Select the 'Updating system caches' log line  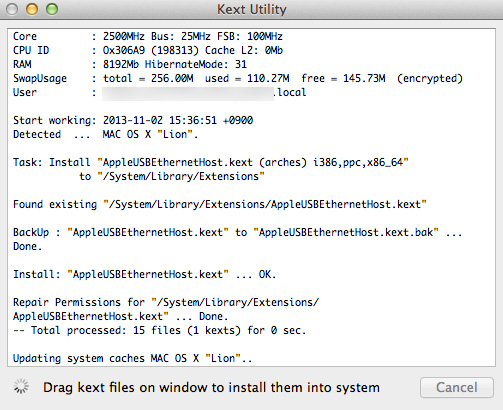tap(132, 358)
